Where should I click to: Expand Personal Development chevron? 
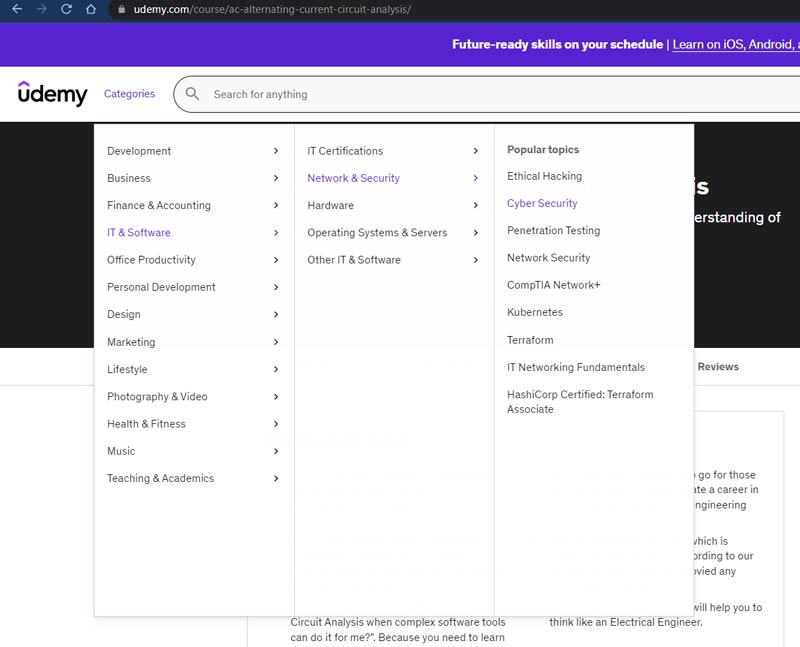tap(276, 287)
